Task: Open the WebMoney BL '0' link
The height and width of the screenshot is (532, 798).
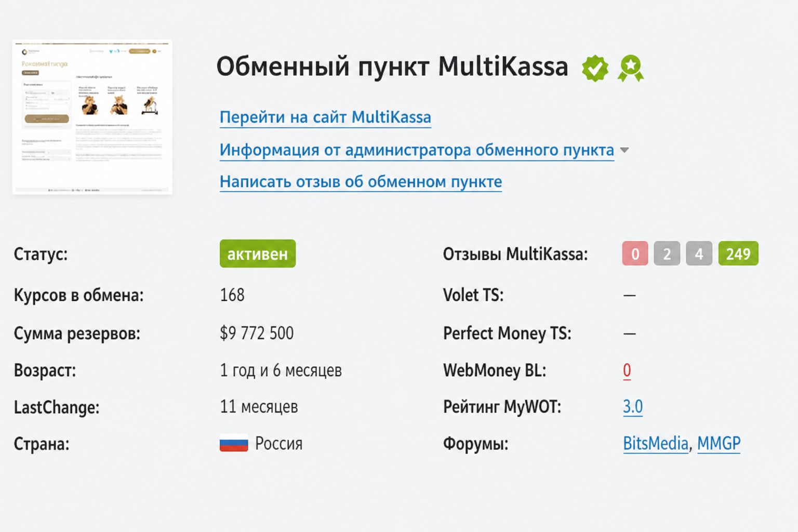Action: [627, 370]
